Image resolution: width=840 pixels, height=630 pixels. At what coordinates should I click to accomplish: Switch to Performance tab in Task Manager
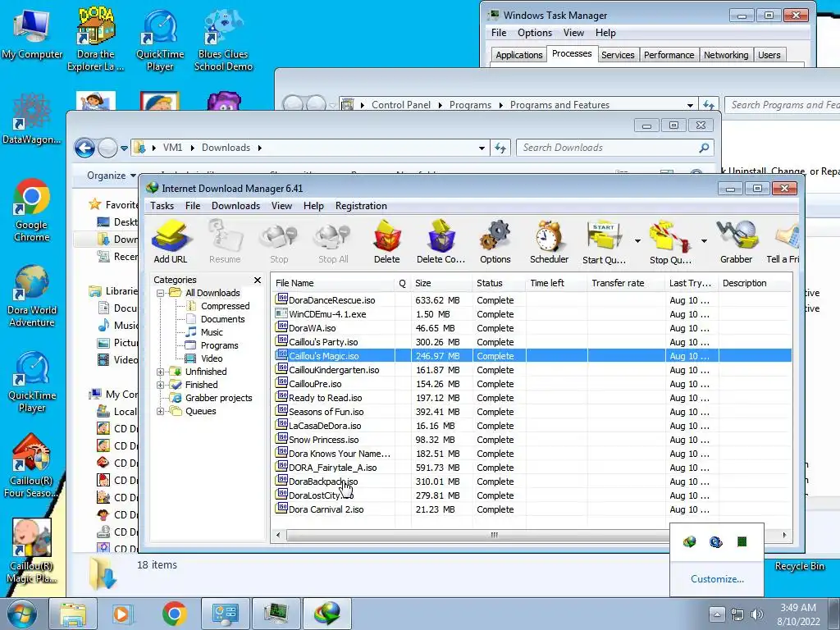click(x=669, y=55)
